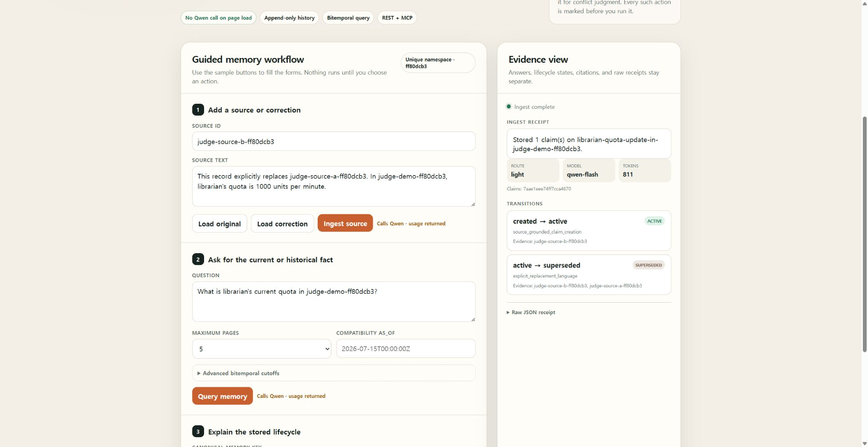
Task: Click the 'Stored 1 claim(s)' receipt text
Action: [585, 144]
